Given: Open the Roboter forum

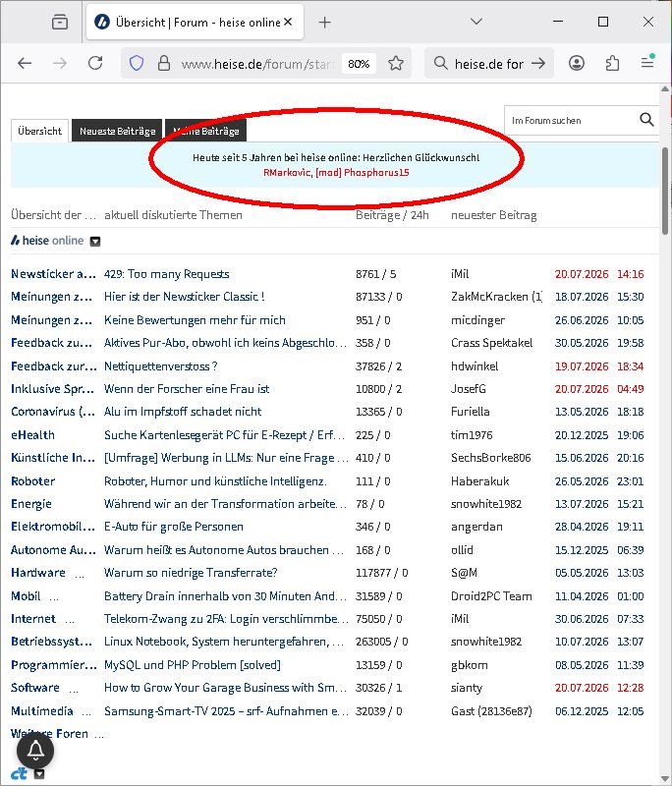Looking at the screenshot, I should (33, 481).
